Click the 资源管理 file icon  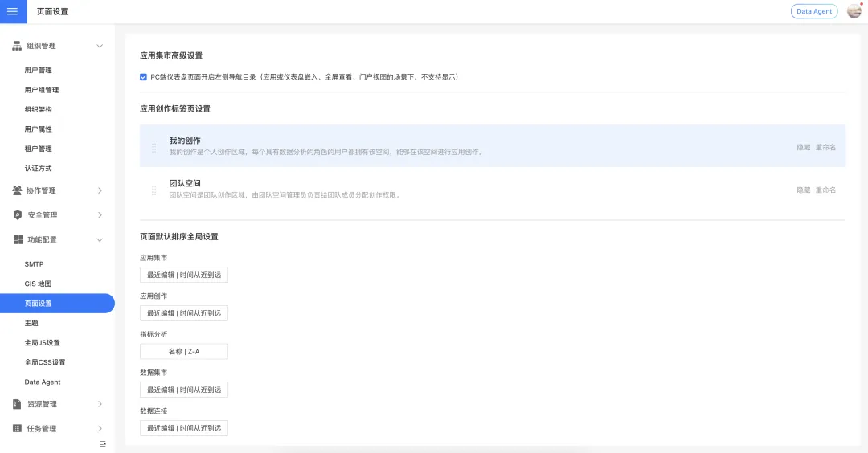tap(17, 404)
